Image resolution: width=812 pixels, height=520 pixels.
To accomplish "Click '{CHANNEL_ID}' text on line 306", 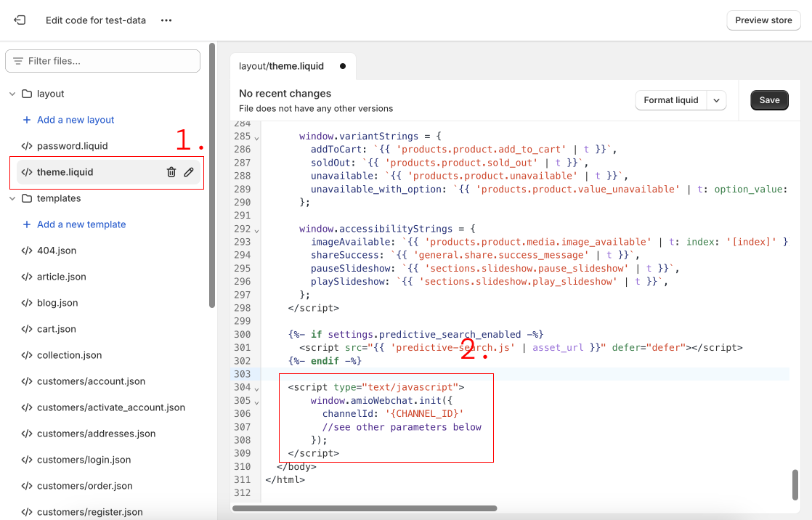I will tap(425, 414).
